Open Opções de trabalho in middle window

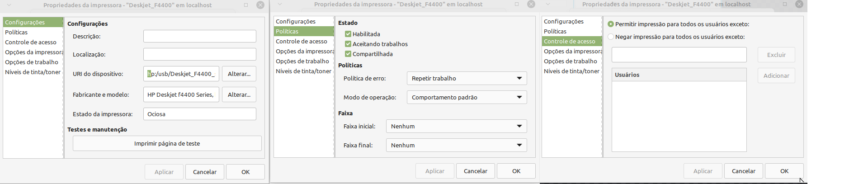pos(303,61)
